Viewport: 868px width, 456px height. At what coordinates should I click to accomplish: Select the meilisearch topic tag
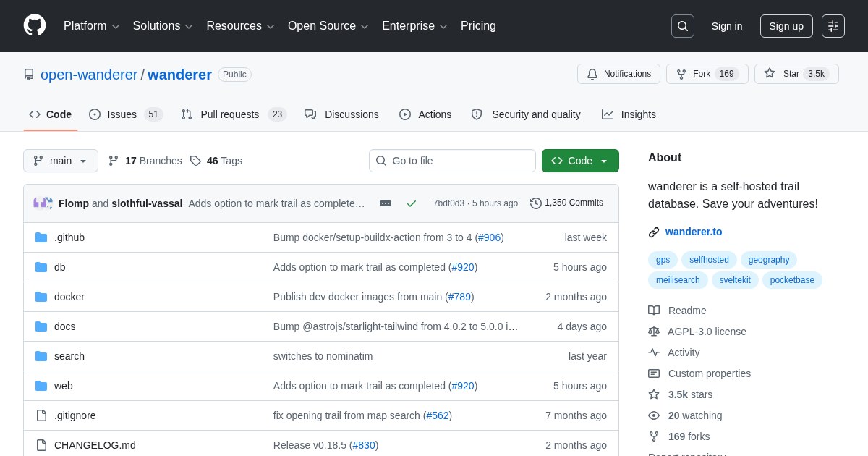[678, 280]
